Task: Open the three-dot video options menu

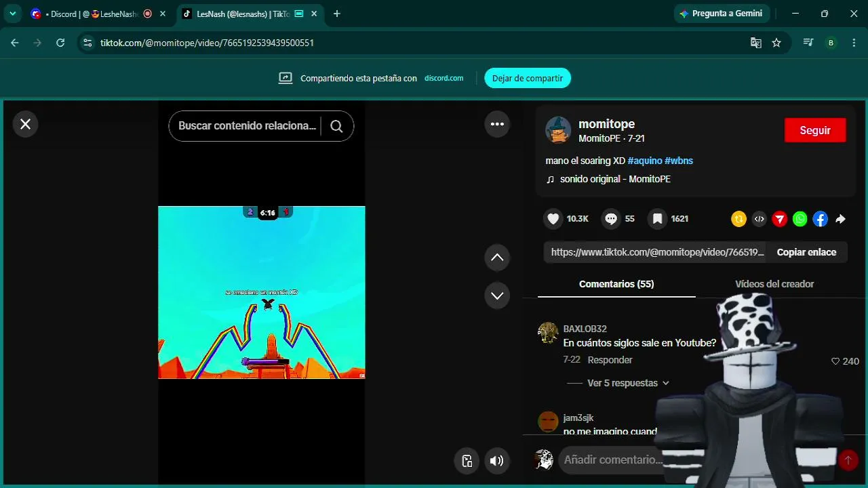Action: (497, 124)
